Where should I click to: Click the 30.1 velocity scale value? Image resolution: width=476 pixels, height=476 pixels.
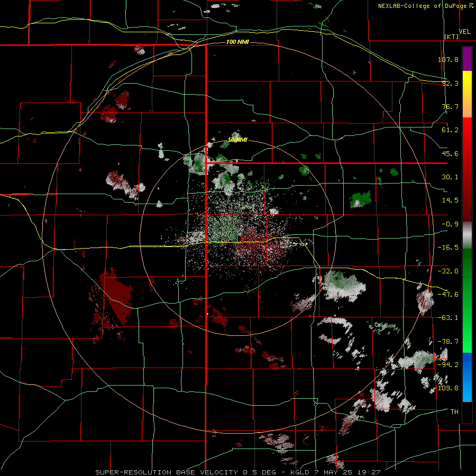450,177
